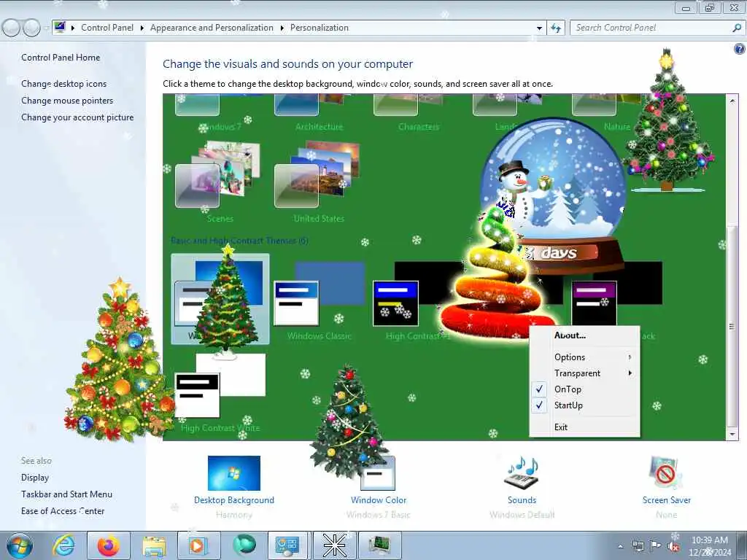Select the Scenes theme thumbnail
Screen dimensions: 747x560
coord(219,175)
